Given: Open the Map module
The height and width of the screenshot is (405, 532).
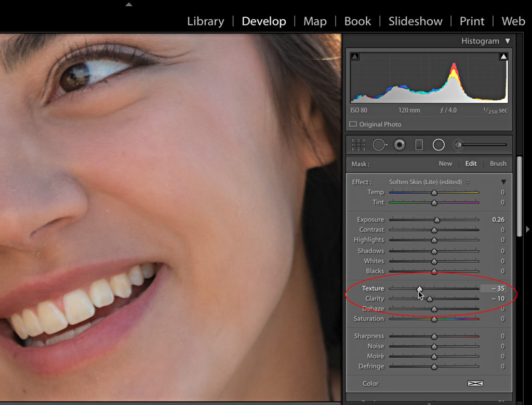Looking at the screenshot, I should click(315, 21).
